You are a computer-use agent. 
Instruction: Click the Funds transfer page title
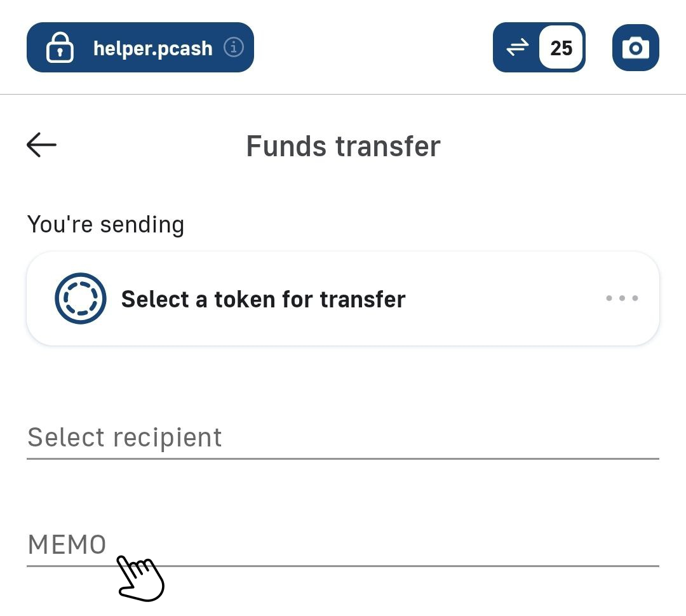[343, 146]
